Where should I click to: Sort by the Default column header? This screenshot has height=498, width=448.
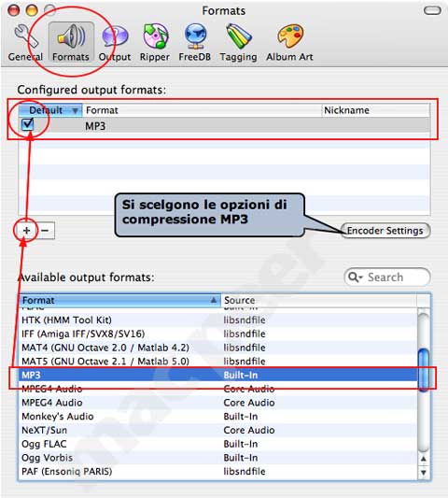coord(50,110)
